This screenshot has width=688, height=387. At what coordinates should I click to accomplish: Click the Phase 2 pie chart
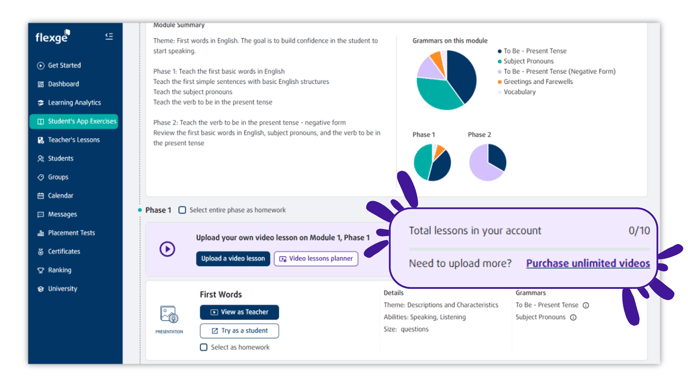pos(487,162)
